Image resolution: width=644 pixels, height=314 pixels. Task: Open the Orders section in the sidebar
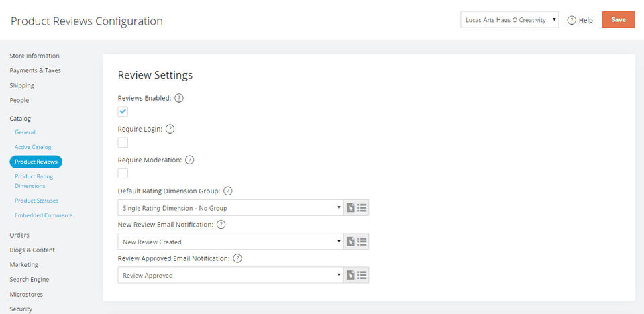pos(19,235)
